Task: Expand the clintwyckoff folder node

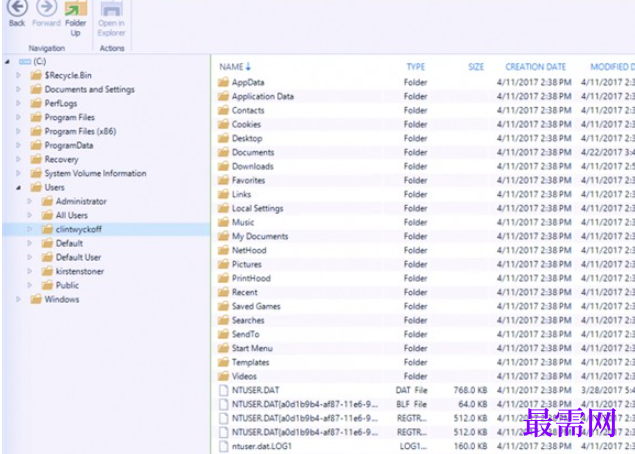Action: 29,229
